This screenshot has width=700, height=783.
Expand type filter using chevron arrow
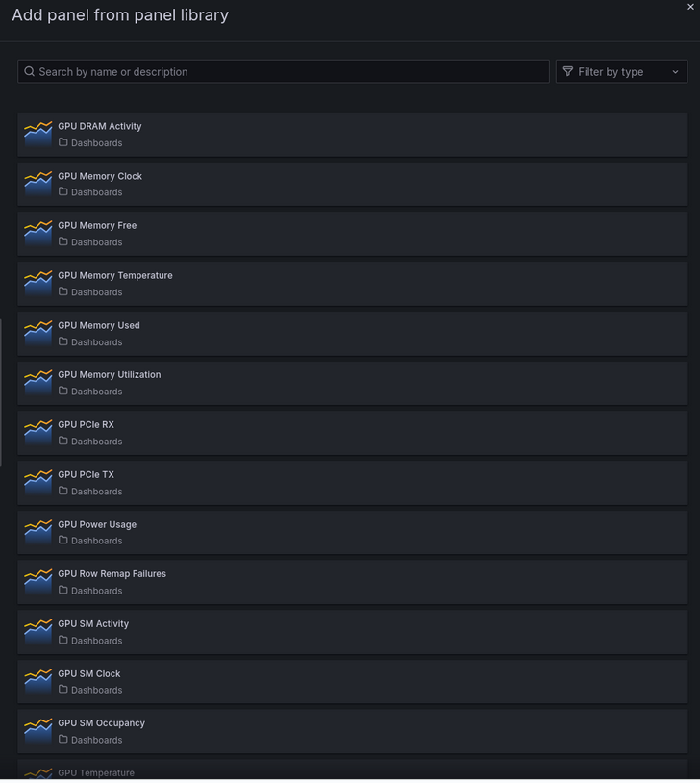pyautogui.click(x=675, y=72)
